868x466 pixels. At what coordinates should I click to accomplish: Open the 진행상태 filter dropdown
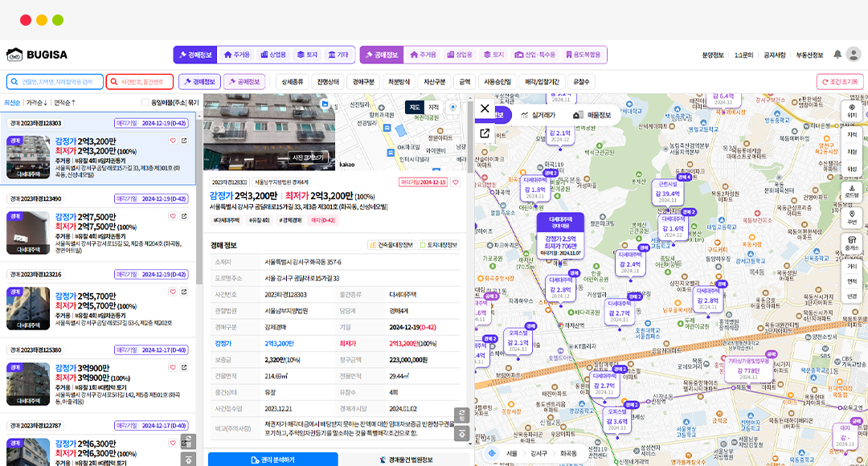click(x=330, y=82)
